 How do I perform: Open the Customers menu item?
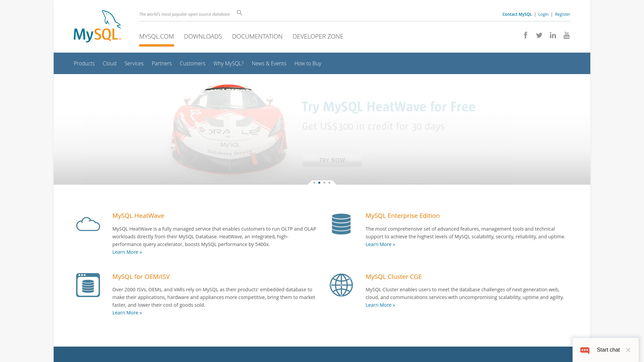pyautogui.click(x=193, y=63)
